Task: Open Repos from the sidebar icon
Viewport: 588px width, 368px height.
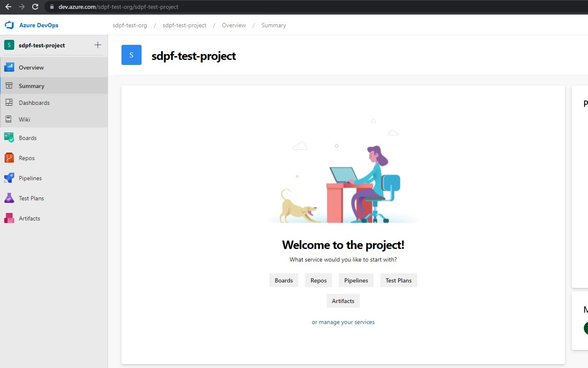Action: click(x=9, y=158)
